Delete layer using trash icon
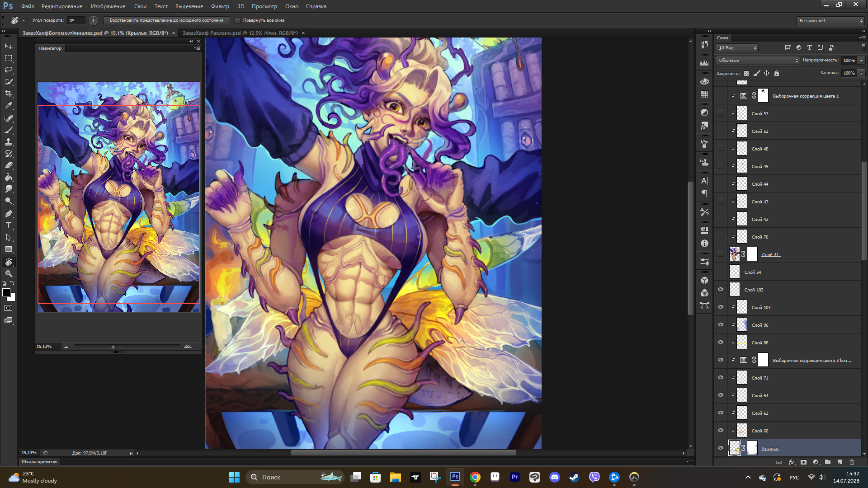868x488 pixels. coord(852,462)
